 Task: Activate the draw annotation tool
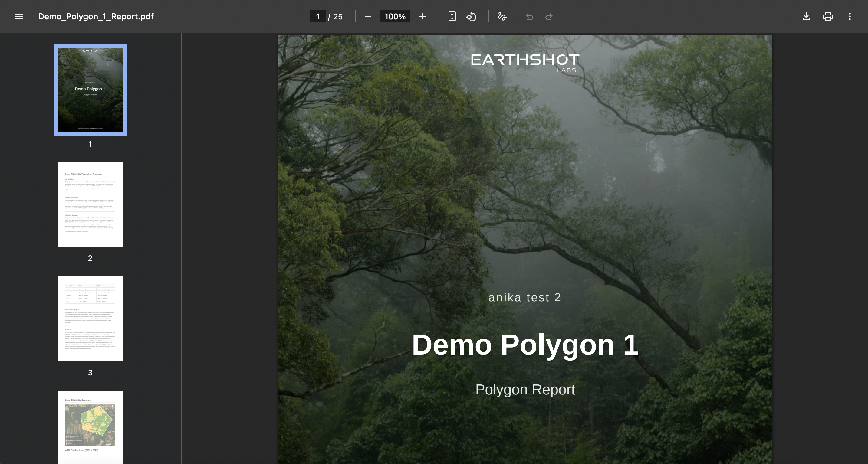tap(502, 17)
